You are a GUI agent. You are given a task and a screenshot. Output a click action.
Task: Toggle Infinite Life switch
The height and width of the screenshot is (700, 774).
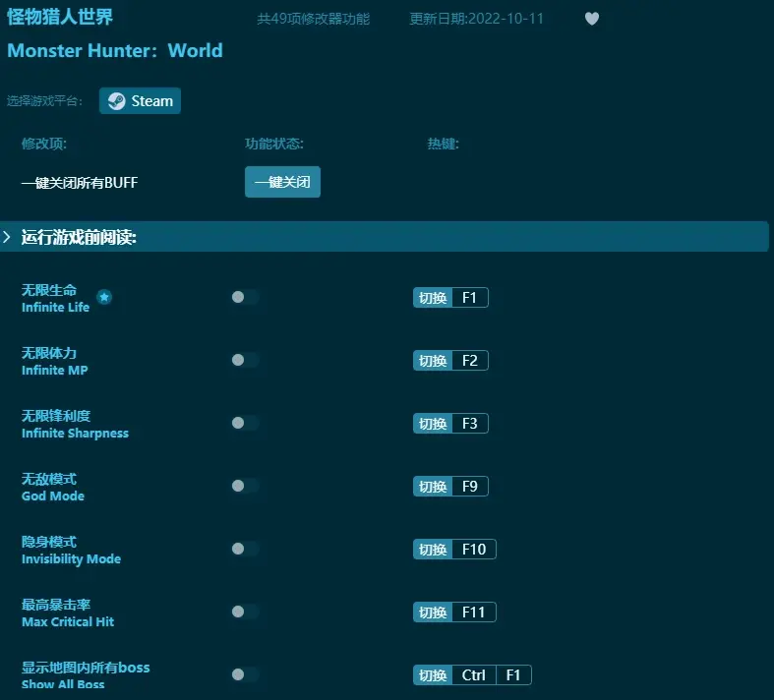[245, 297]
